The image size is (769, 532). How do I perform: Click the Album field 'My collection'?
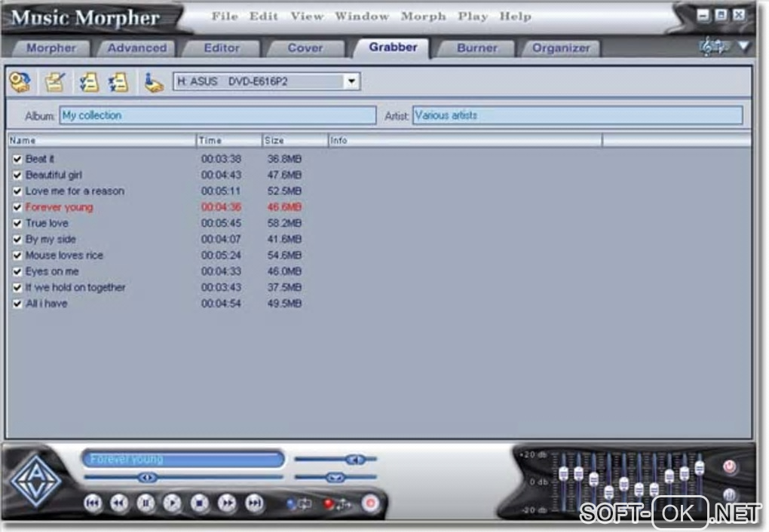click(218, 116)
